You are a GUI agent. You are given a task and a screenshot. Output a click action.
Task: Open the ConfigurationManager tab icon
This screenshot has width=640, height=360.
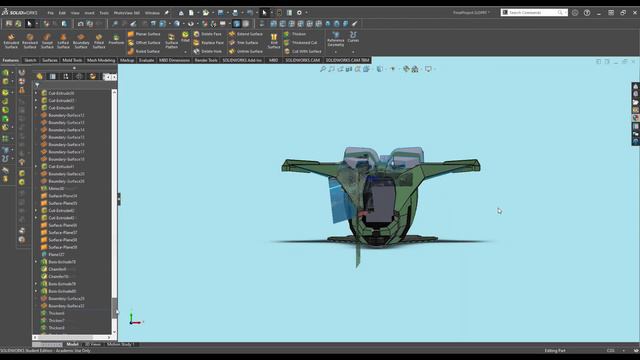[66, 76]
